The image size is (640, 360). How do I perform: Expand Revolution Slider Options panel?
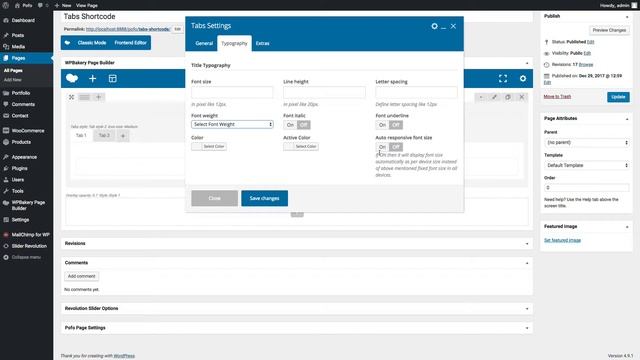coord(527,309)
